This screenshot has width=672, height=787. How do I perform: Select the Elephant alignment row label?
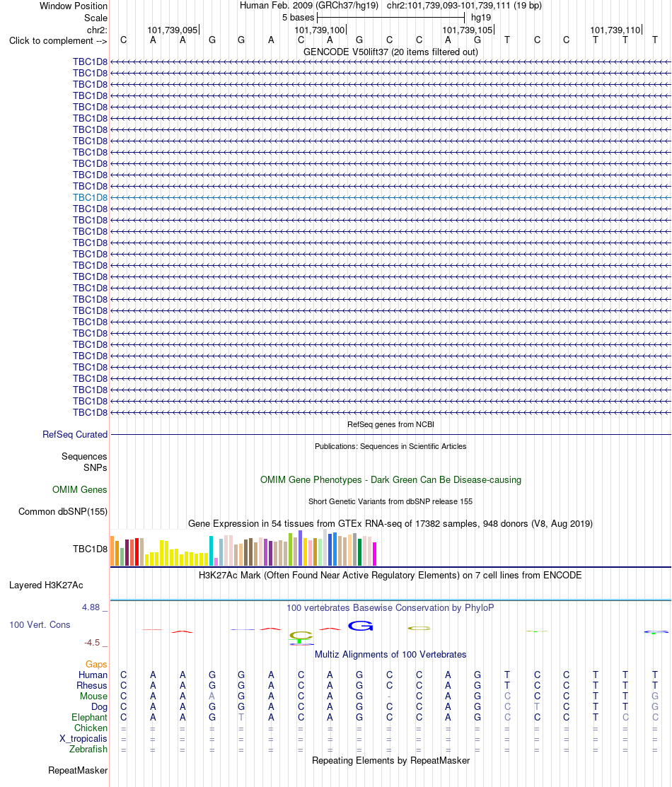[89, 717]
